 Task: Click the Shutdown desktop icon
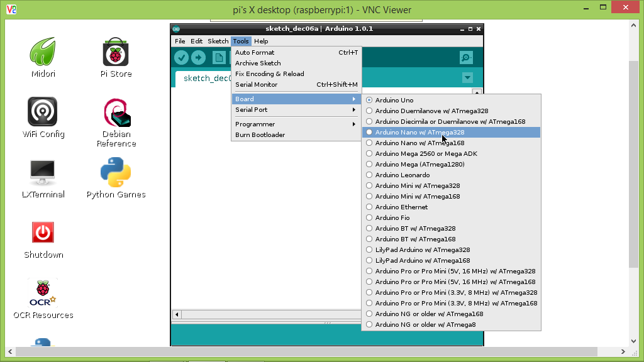pos(43,239)
